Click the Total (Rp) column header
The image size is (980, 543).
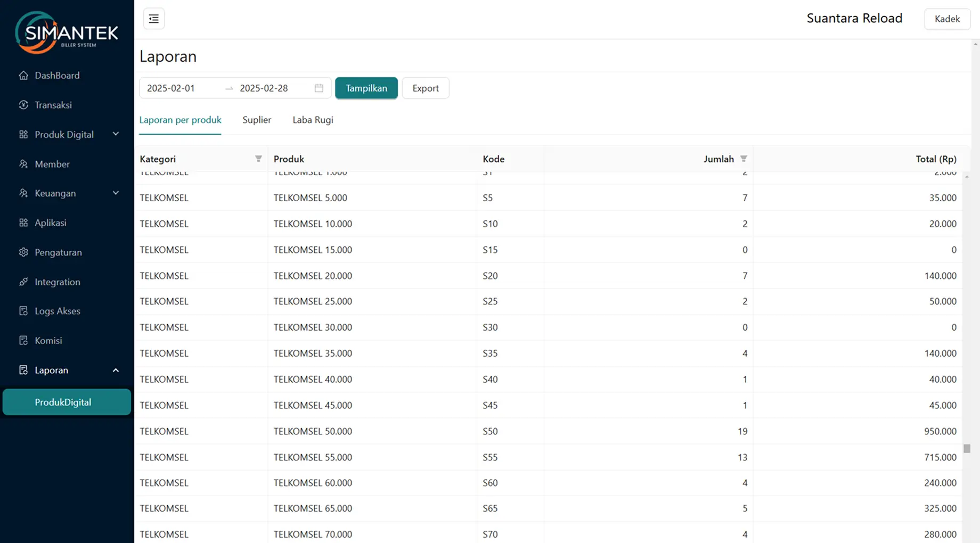(x=936, y=159)
